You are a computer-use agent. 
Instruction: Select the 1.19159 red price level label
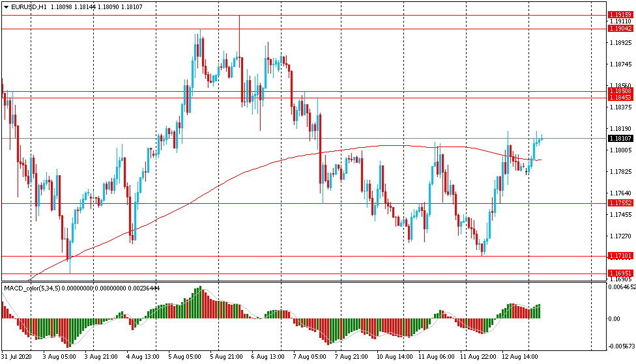click(620, 15)
